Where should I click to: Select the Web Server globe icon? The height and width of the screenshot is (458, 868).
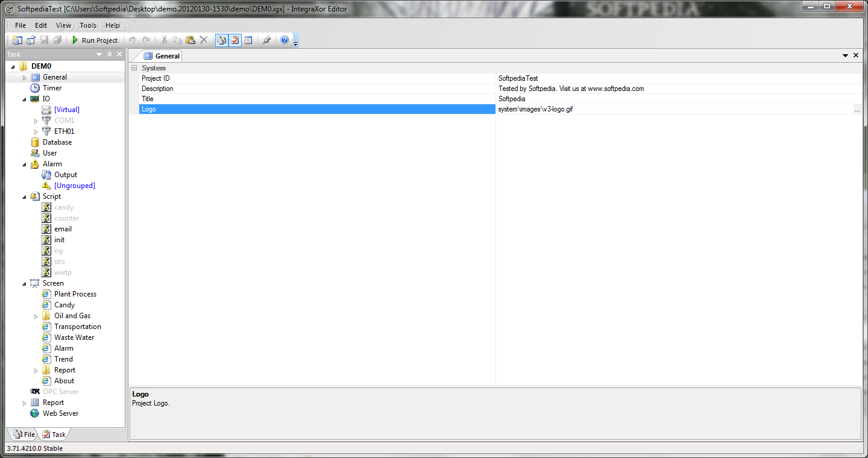[x=35, y=413]
